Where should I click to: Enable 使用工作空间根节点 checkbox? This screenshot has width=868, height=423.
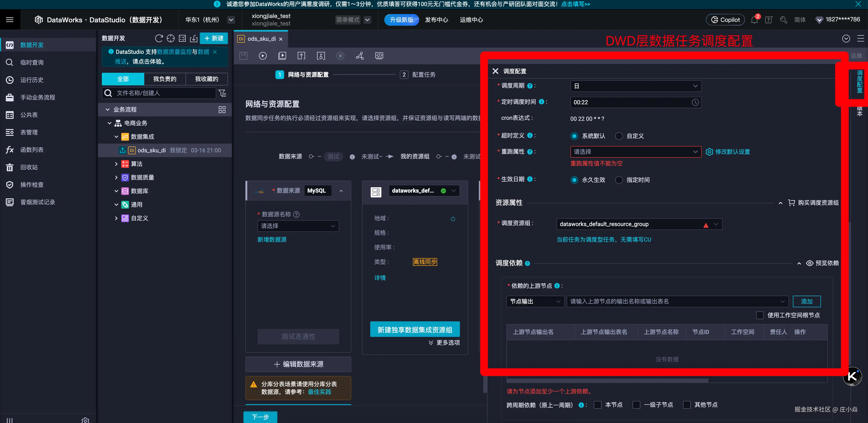point(760,315)
